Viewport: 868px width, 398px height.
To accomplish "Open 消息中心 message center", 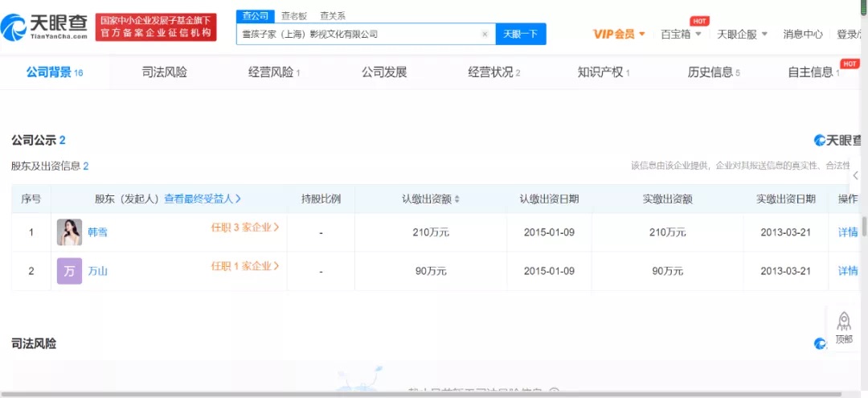I will [803, 35].
